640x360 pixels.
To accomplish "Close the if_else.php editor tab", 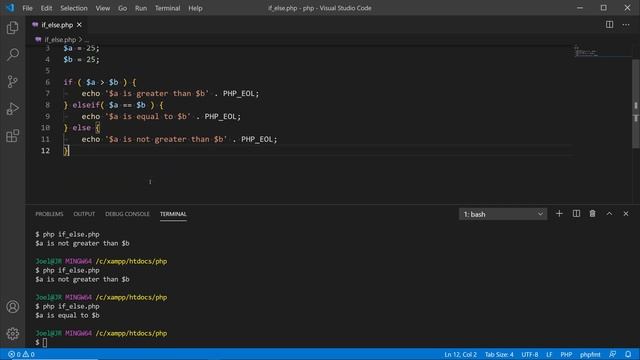I will tap(79, 25).
